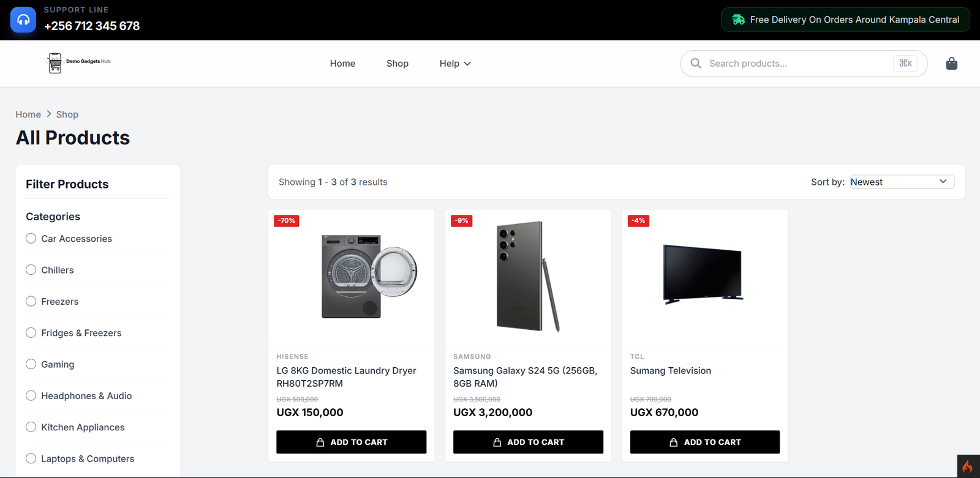Click the laundry dryer product image

(x=369, y=276)
